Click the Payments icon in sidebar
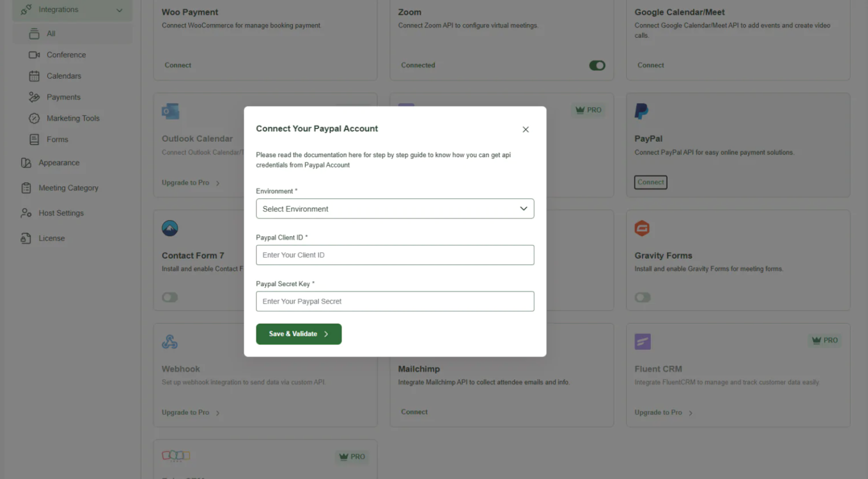 point(34,97)
